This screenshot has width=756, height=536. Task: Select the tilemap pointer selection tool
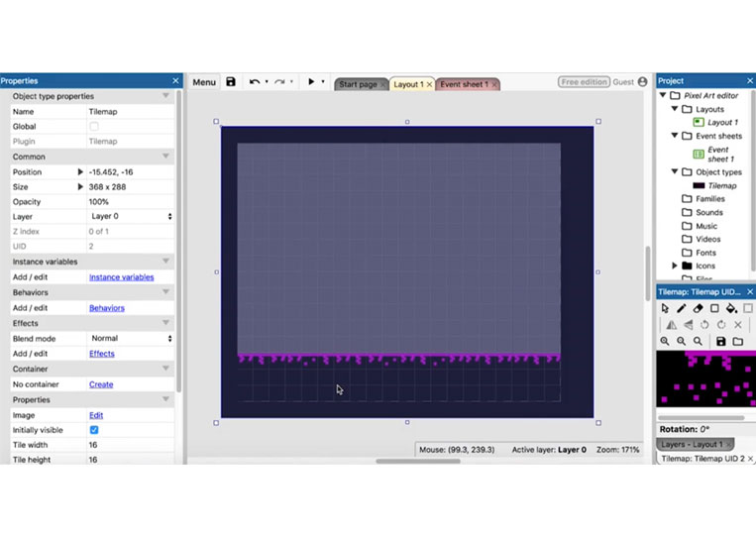pos(665,308)
